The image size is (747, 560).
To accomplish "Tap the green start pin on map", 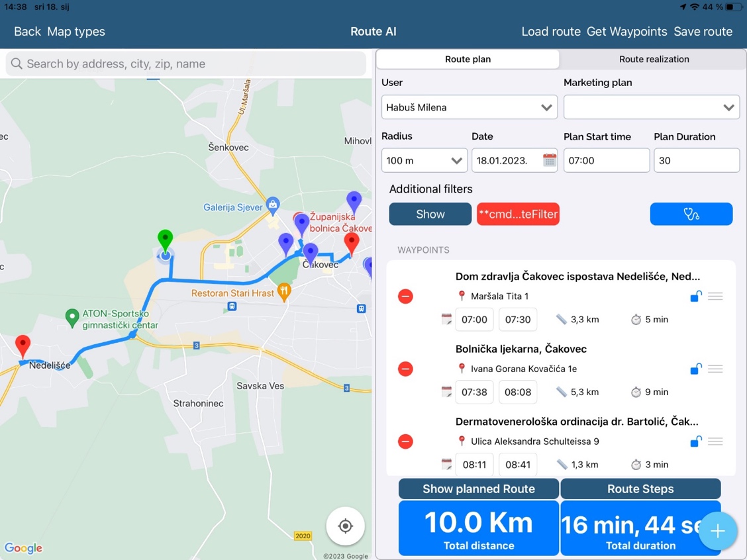I will (165, 241).
